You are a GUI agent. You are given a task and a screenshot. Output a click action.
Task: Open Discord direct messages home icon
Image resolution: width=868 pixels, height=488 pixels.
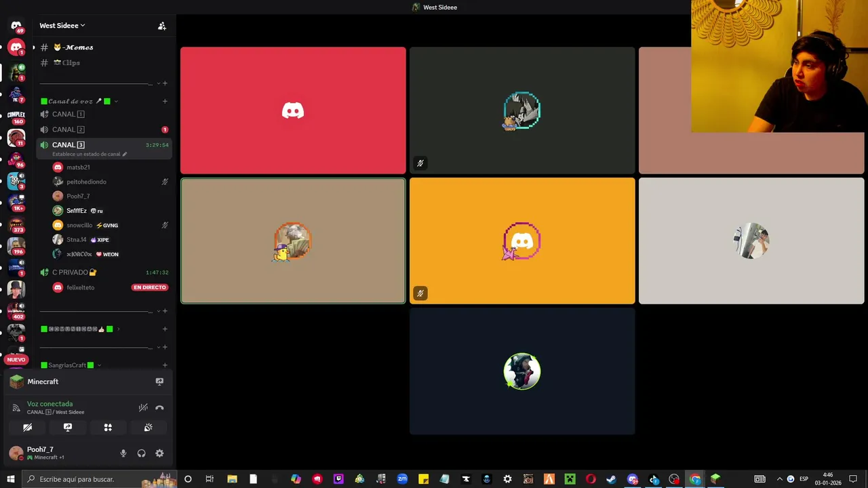click(x=16, y=26)
